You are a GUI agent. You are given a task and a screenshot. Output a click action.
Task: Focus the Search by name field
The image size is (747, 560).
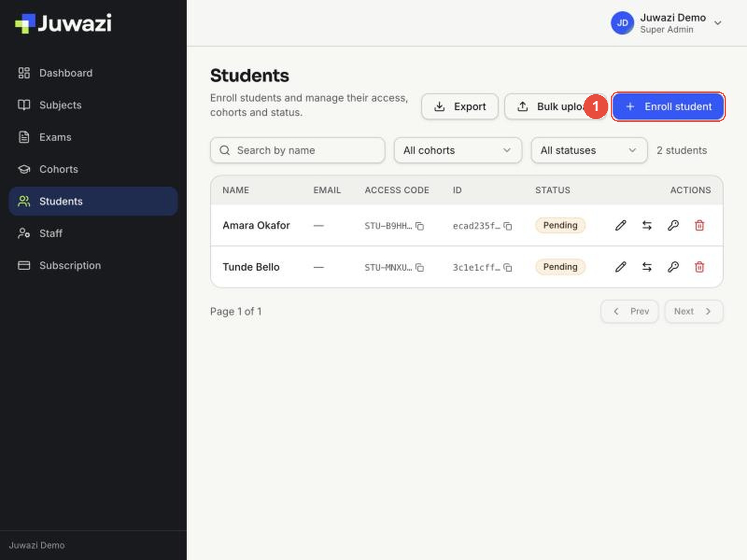pos(297,150)
